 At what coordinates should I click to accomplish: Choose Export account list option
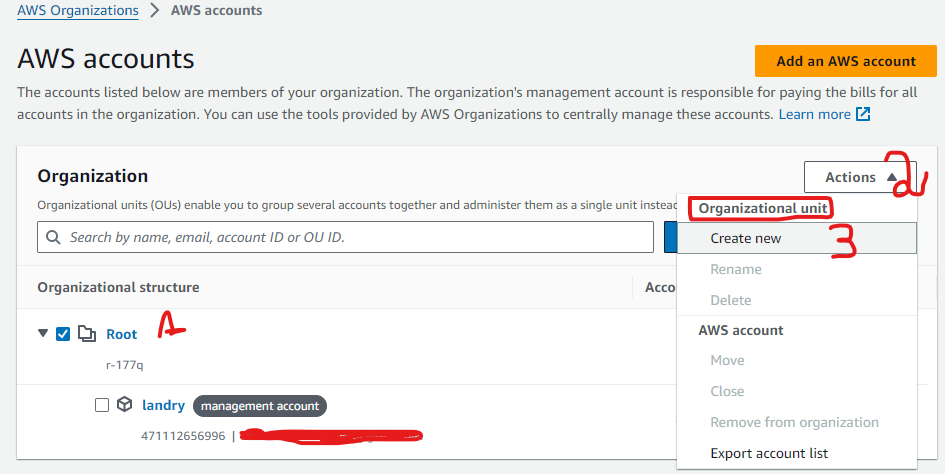[x=769, y=453]
